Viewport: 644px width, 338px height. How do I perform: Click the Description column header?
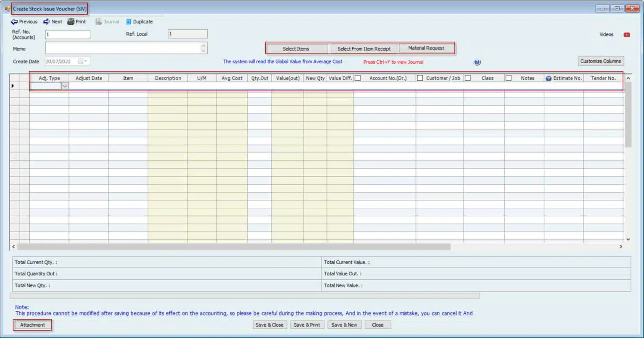click(x=168, y=78)
